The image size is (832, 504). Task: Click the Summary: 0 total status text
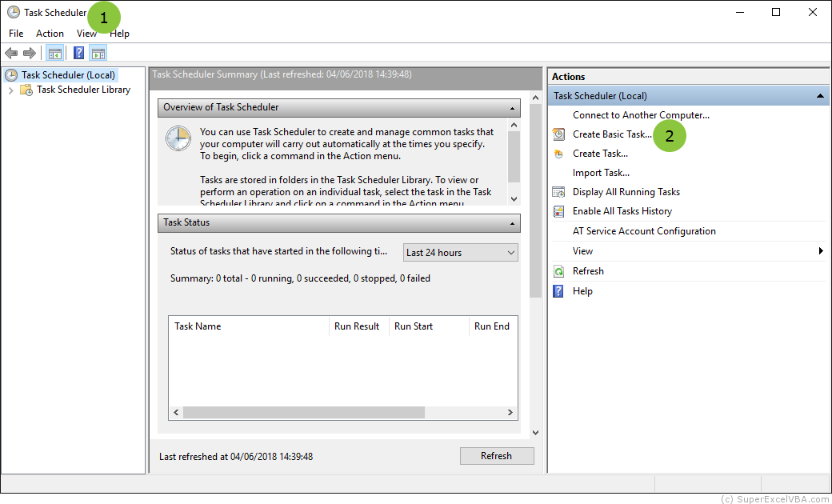click(300, 278)
